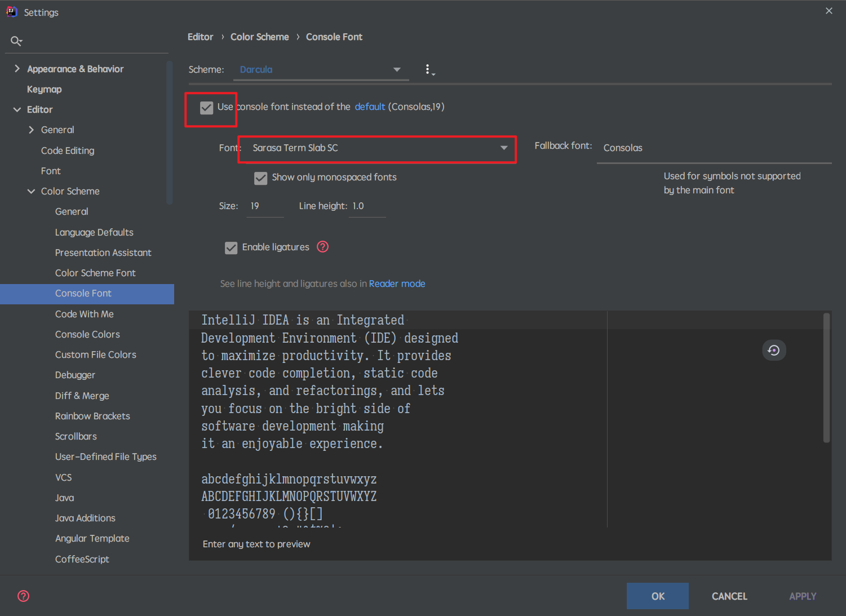Screen dimensions: 846x616
Task: Click the font Size input field
Action: click(265, 206)
